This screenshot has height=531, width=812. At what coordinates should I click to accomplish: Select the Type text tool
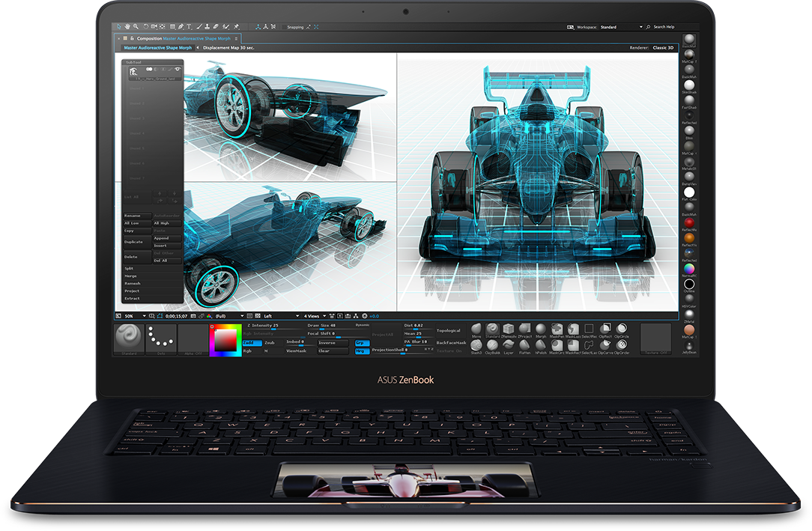pos(189,27)
